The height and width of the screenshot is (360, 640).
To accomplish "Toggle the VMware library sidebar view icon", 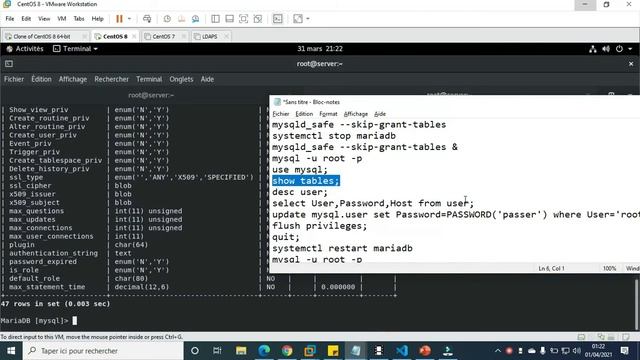I will point(215,19).
